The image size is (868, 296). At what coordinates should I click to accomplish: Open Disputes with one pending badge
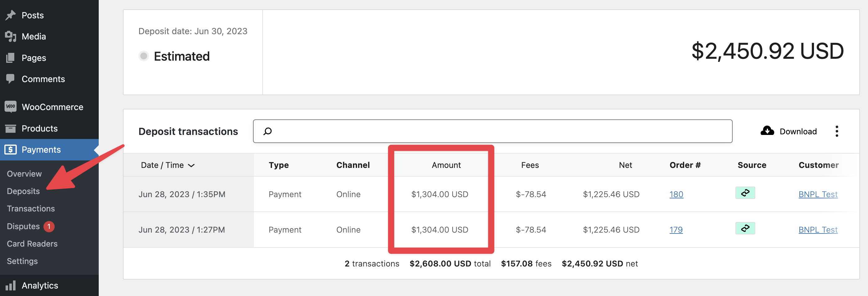coord(23,226)
